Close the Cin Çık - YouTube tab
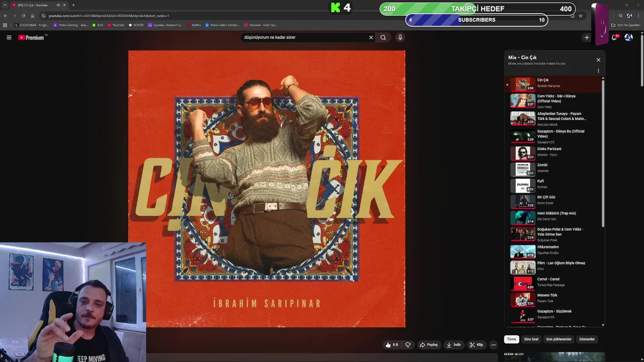The height and width of the screenshot is (362, 644). click(x=64, y=5)
